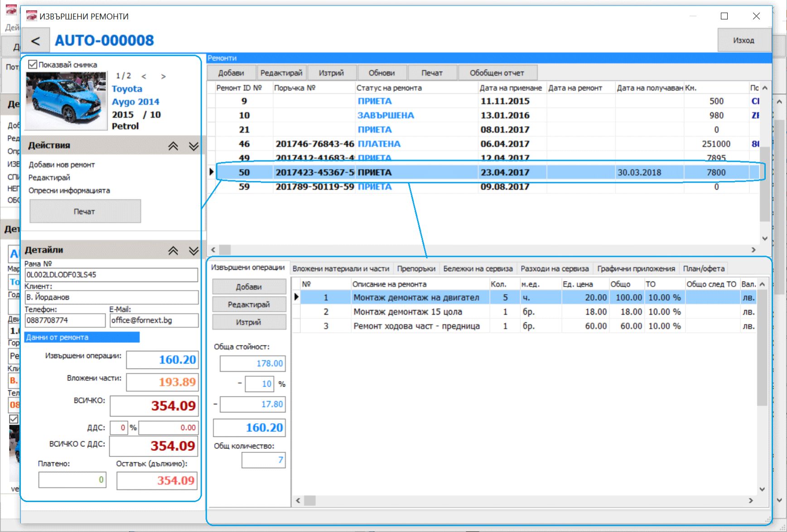Click the Изход exit button
The width and height of the screenshot is (787, 532).
point(744,40)
